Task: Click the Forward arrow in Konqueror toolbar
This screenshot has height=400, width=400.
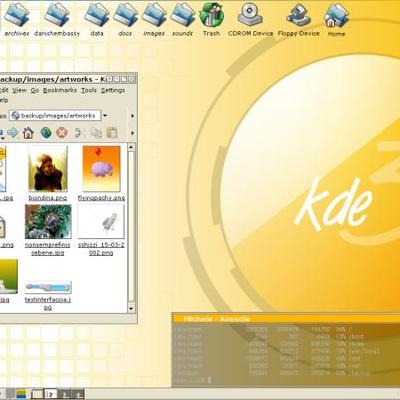Action: (x=13, y=133)
